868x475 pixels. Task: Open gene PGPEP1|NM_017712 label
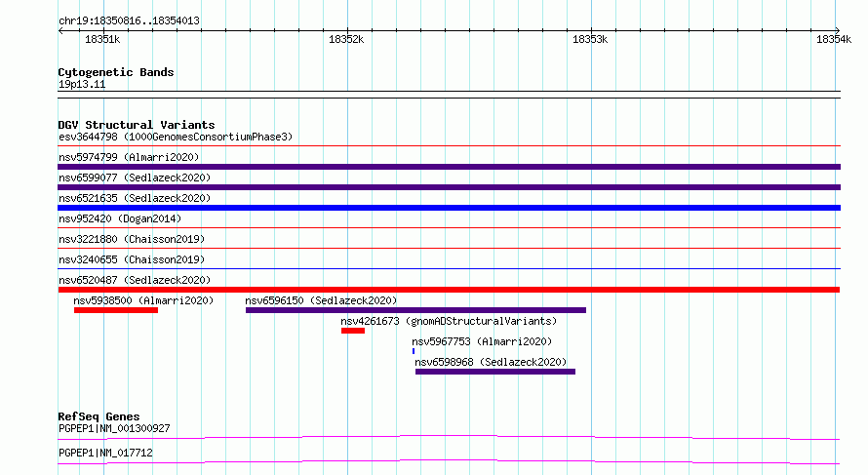tap(105, 453)
